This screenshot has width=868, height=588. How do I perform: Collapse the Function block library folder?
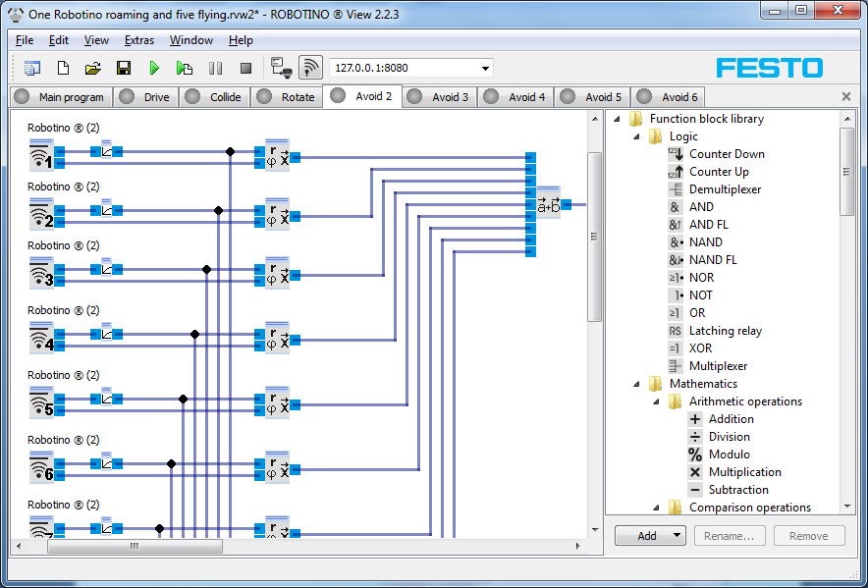click(618, 119)
